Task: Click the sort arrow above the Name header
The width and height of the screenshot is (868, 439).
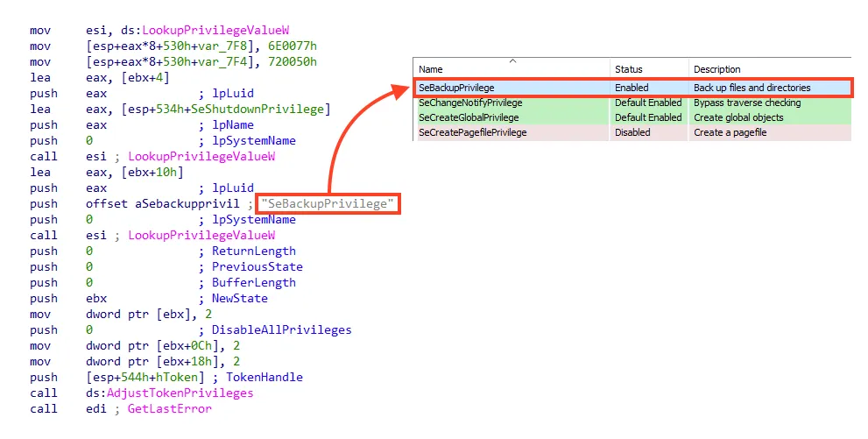Action: (512, 60)
